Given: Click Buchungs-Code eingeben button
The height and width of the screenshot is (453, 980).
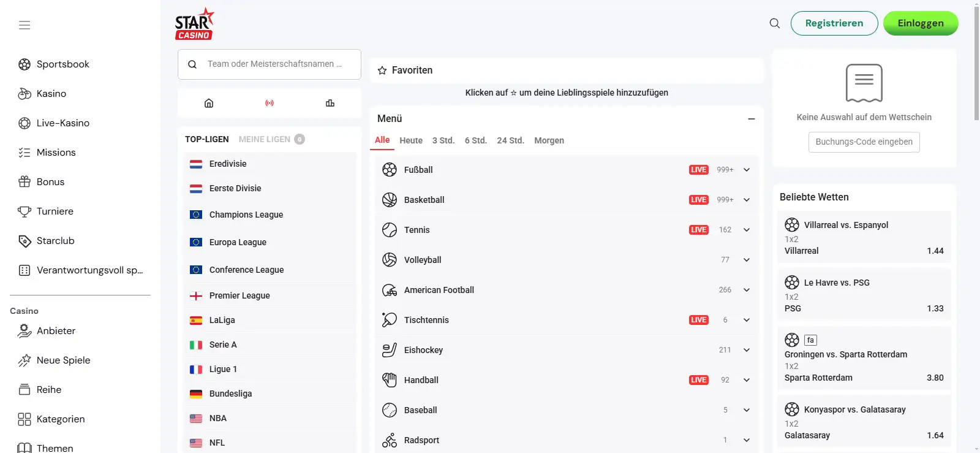Looking at the screenshot, I should click(x=864, y=142).
